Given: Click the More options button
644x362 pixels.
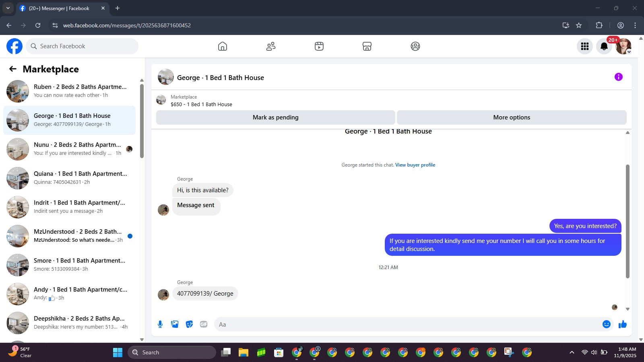Looking at the screenshot, I should tap(512, 117).
